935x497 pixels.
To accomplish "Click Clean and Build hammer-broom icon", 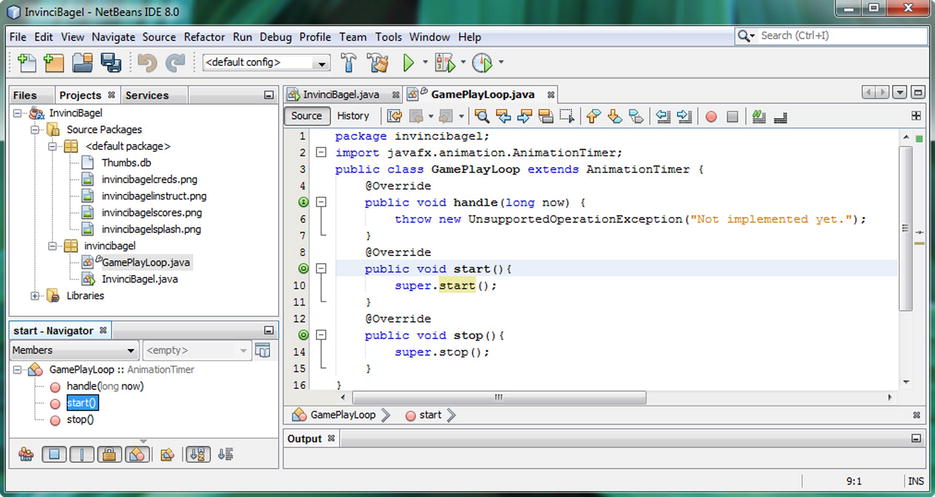I will [377, 62].
